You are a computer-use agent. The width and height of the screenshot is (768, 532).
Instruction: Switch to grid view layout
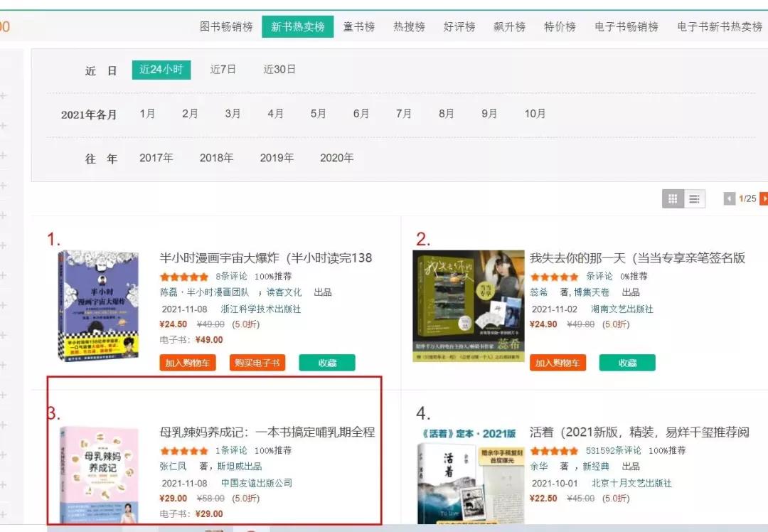pos(672,198)
